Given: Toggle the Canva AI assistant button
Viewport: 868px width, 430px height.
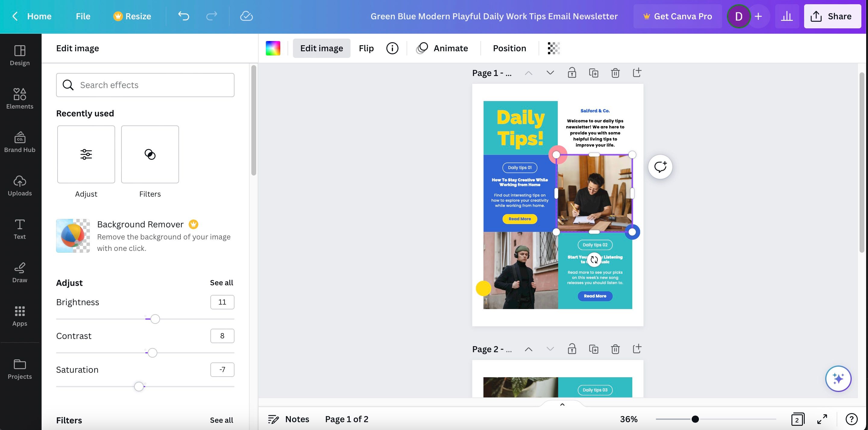Looking at the screenshot, I should point(838,378).
